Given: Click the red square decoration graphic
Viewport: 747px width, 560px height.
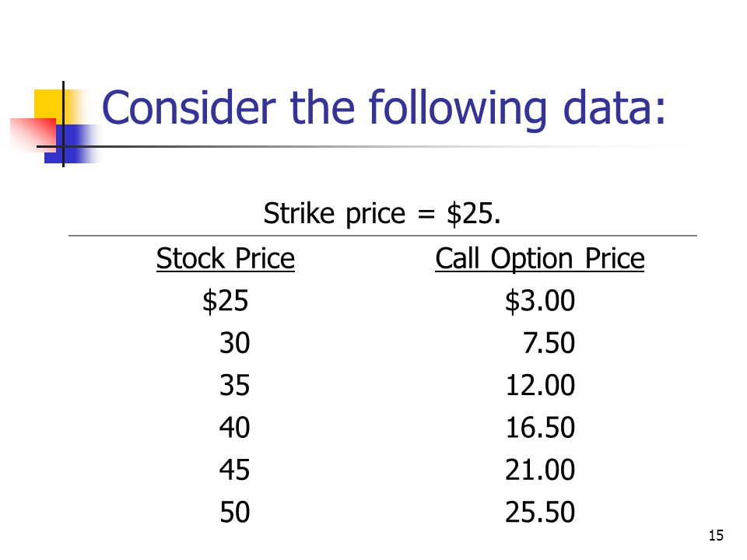Looking at the screenshot, I should (33, 135).
